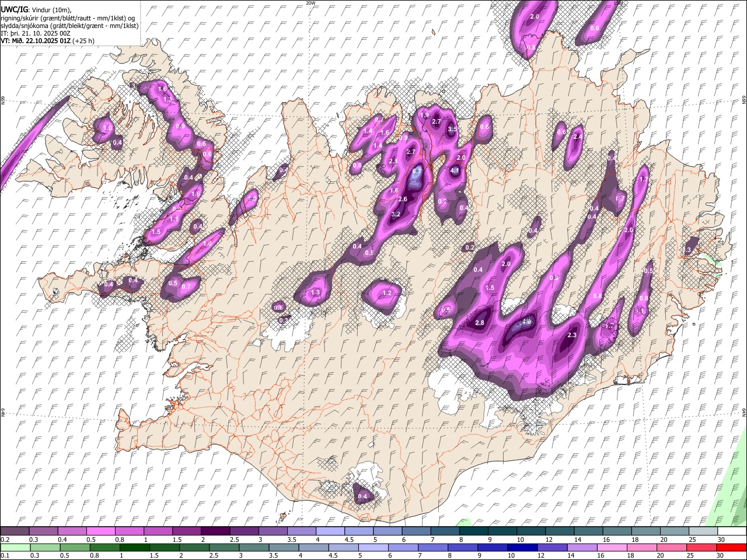Click the 2.1 value label on the map
Screen dimensions: 747x560
pos(393,162)
